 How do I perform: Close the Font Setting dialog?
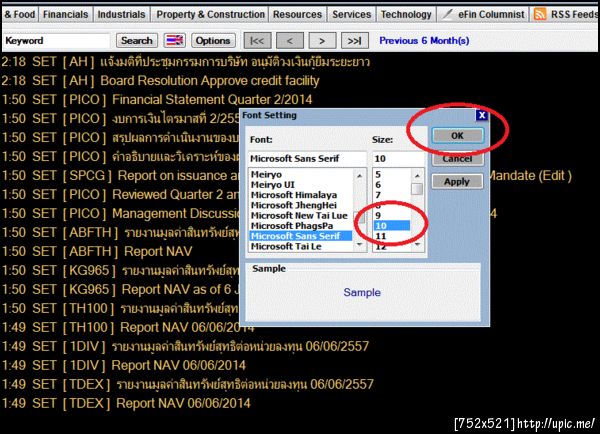click(482, 115)
